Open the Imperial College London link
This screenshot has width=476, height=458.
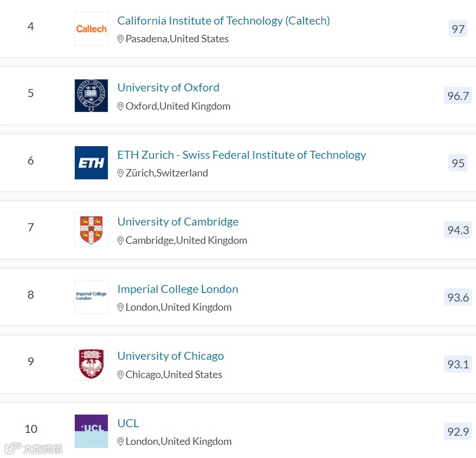coord(178,289)
